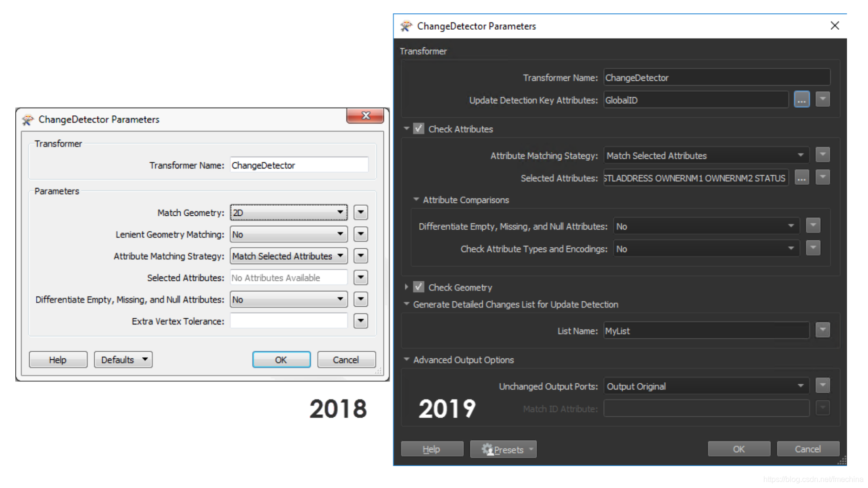
Task: Click the Selected Attributes field in 2019 dialog
Action: point(696,178)
